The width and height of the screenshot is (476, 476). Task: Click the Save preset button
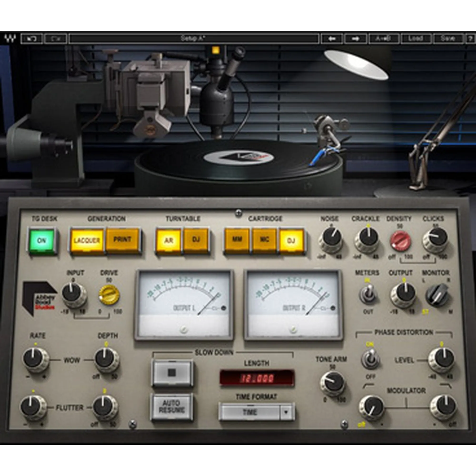click(448, 39)
